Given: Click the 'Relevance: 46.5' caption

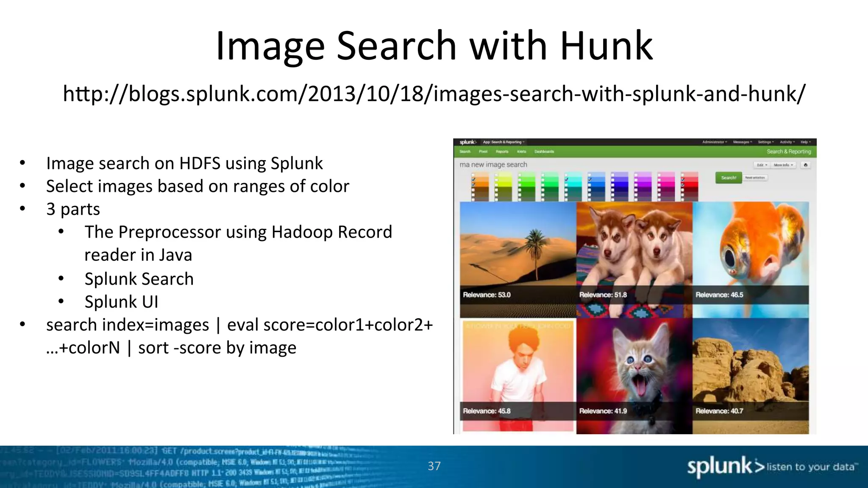Looking at the screenshot, I should [719, 295].
